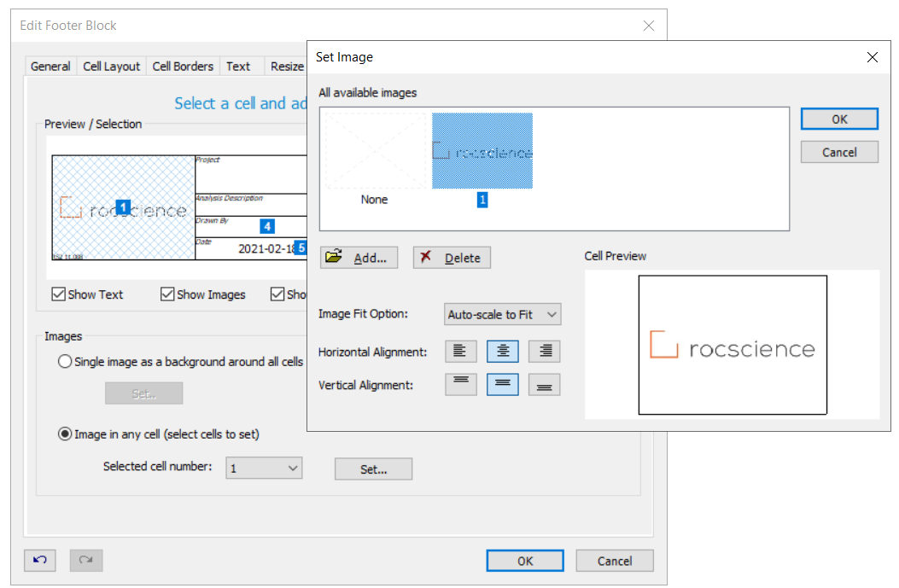Expand the Auto-scale to Fit combo box
Image resolution: width=899 pixels, height=588 pixels.
coord(553,314)
